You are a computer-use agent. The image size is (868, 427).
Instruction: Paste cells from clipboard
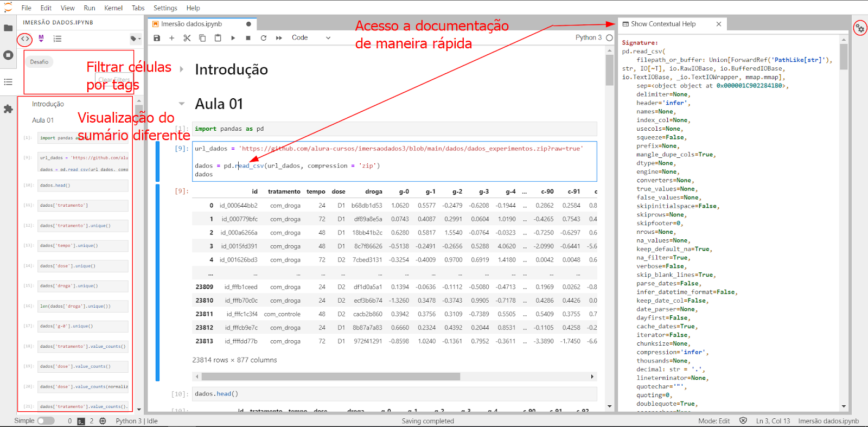pos(218,38)
